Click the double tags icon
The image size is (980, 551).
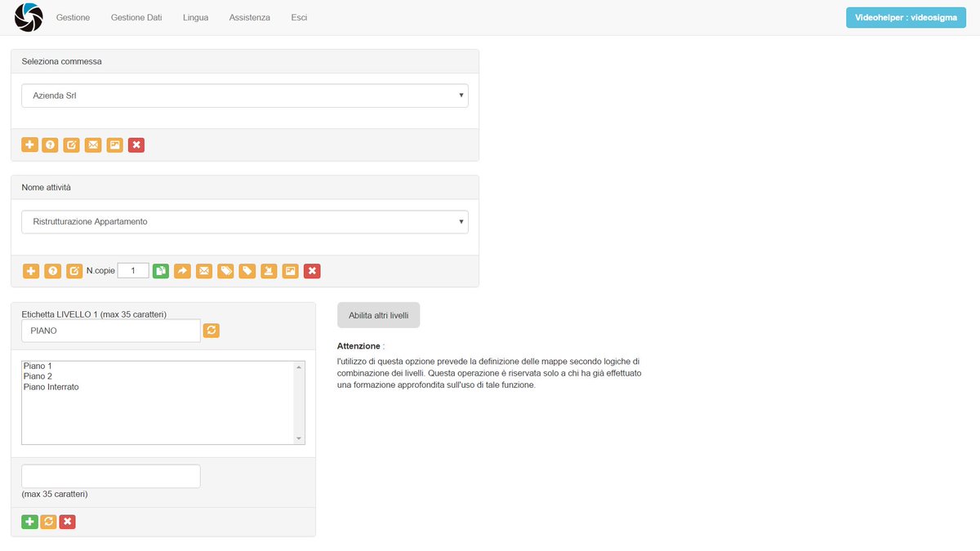pos(225,270)
